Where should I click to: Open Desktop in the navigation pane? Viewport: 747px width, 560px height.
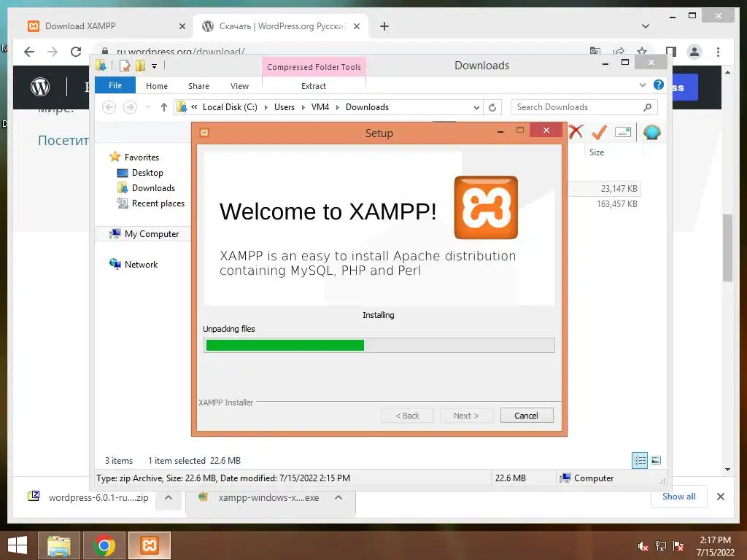pos(147,172)
